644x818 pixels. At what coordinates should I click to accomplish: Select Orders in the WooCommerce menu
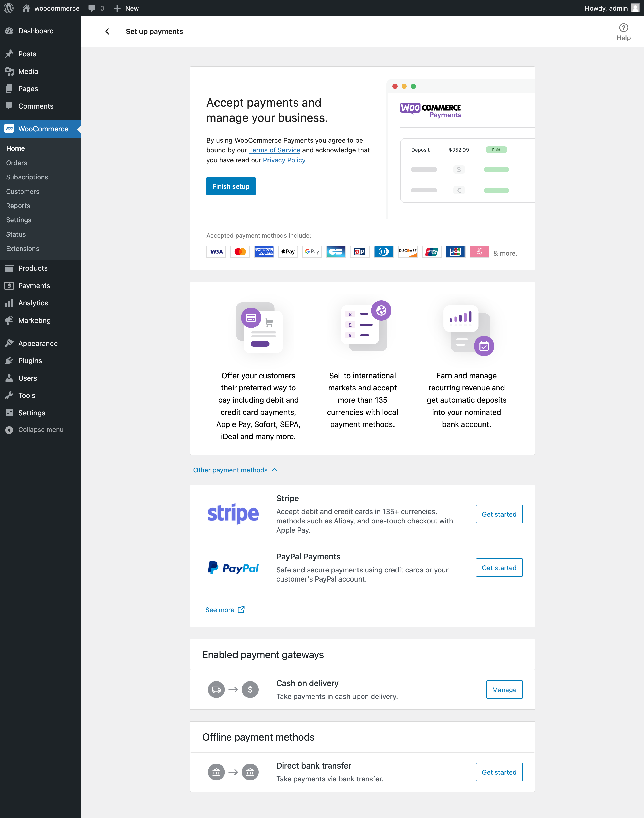tap(16, 163)
